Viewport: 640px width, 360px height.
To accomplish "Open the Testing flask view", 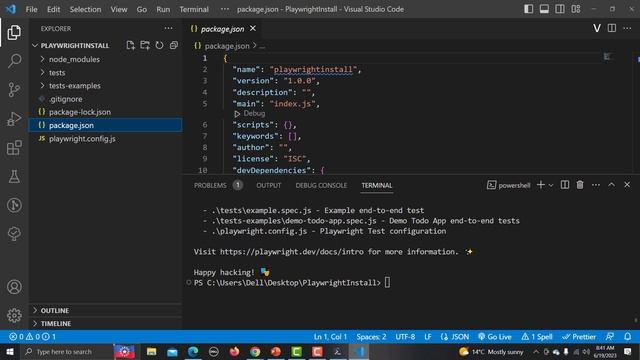I will tap(14, 177).
